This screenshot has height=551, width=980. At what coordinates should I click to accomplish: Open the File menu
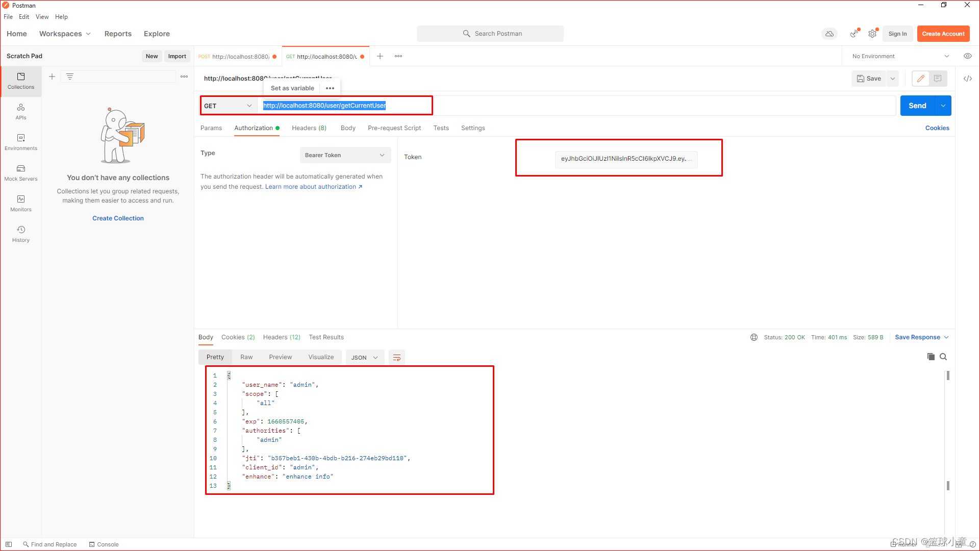click(8, 17)
